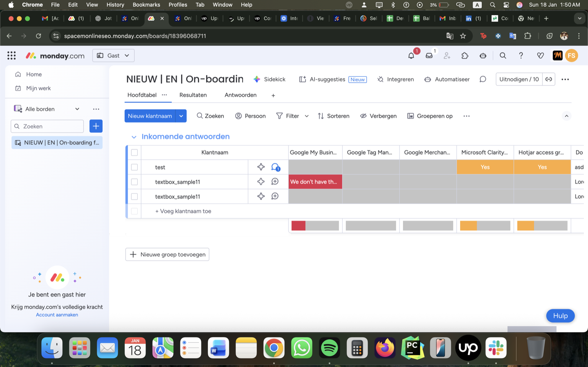Open the Filter options chevron

click(307, 116)
